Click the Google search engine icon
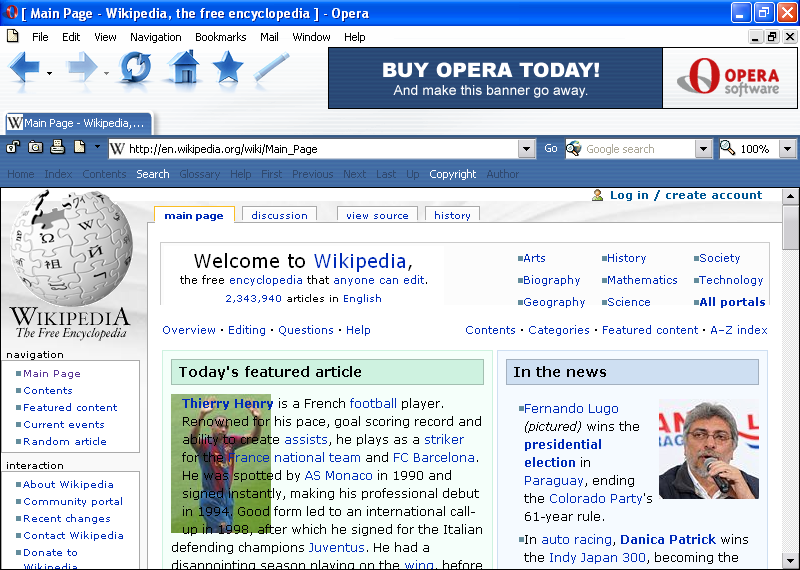 click(x=574, y=148)
